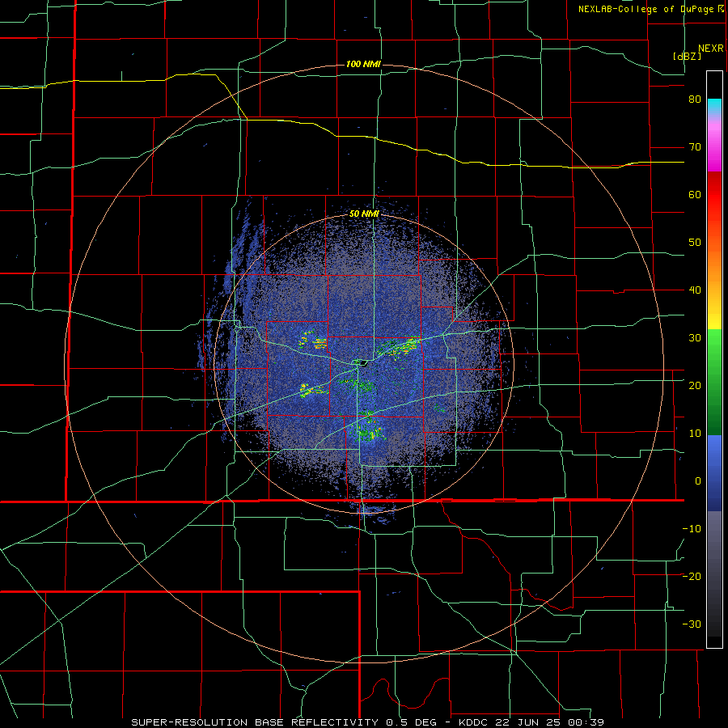Screen dimensions: 728x728
Task: Click the "NEXLAB-College of DuPage" label
Action: (645, 9)
